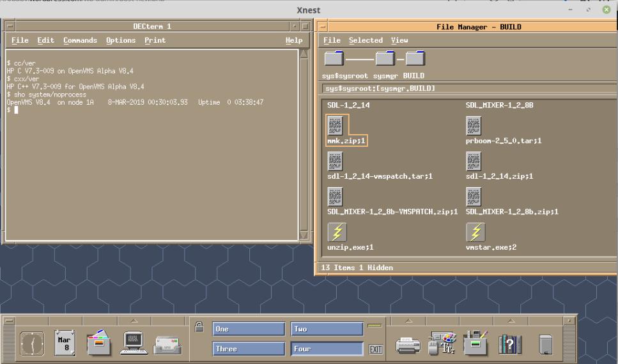The height and width of the screenshot is (364, 618).
Task: Click the clock icon in front panel
Action: [32, 343]
